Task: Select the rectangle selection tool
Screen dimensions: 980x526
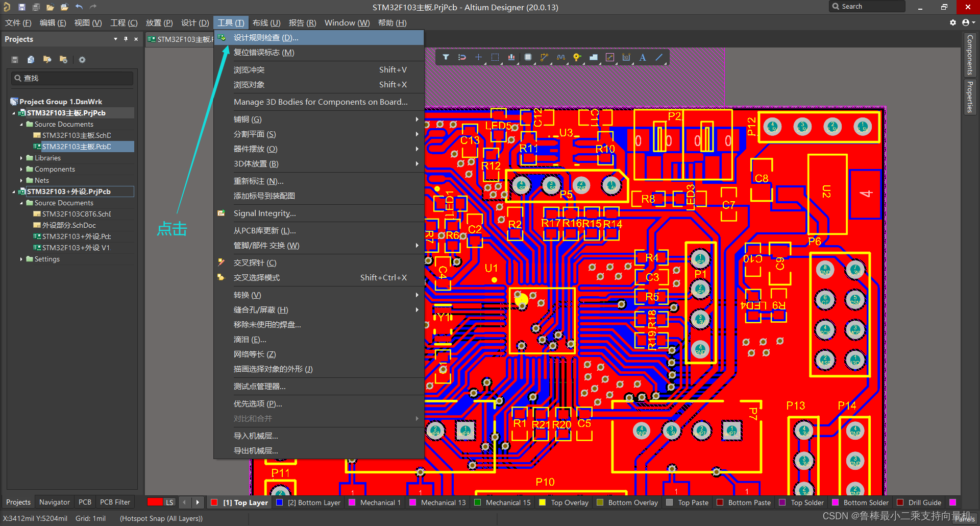Action: tap(495, 57)
